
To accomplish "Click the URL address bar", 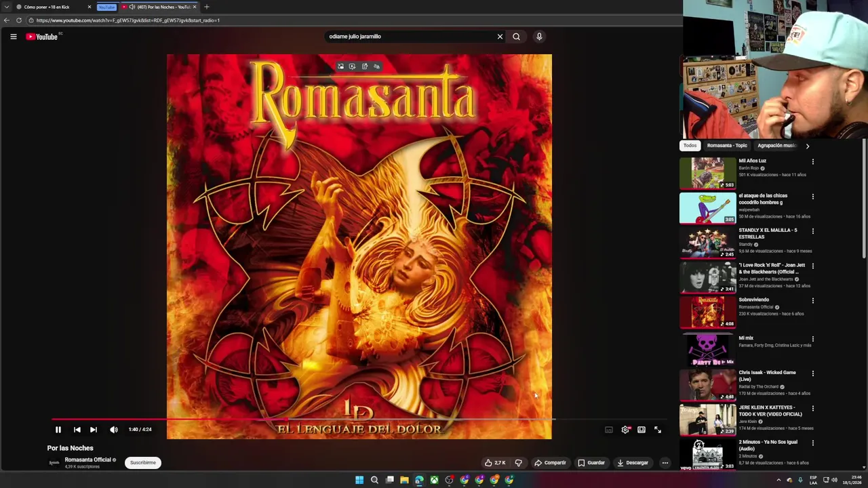I will point(353,20).
